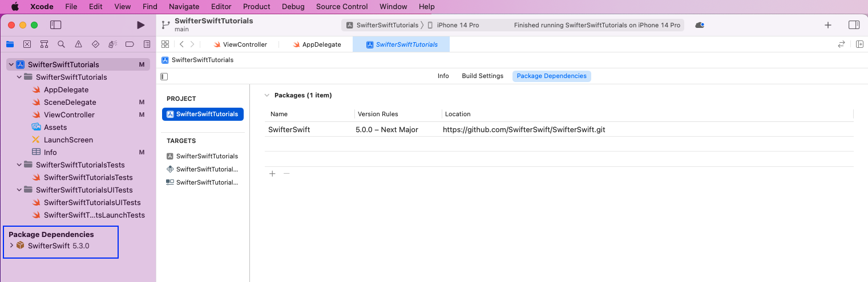Open the Product menu
Viewport: 868px width, 282px height.
(257, 7)
